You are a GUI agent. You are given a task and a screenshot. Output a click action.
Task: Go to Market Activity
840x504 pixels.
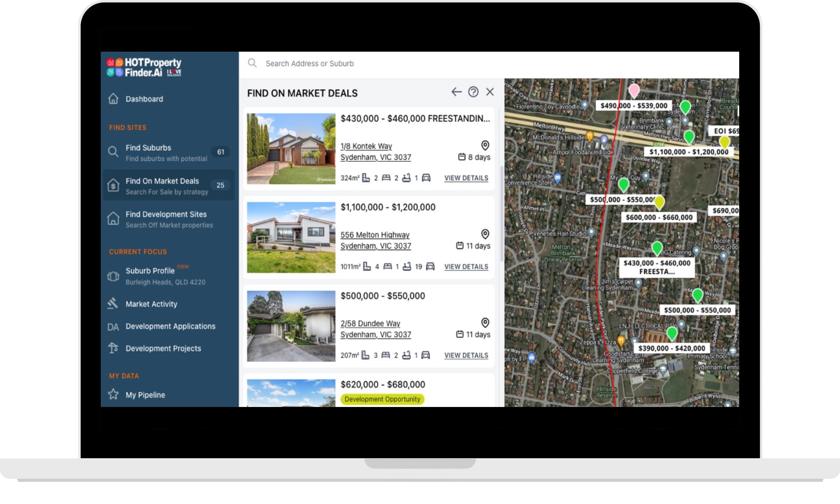click(x=151, y=304)
